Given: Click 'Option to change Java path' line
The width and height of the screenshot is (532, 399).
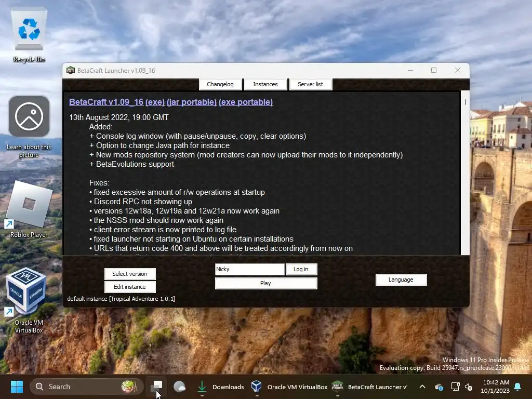Looking at the screenshot, I should click(159, 145).
